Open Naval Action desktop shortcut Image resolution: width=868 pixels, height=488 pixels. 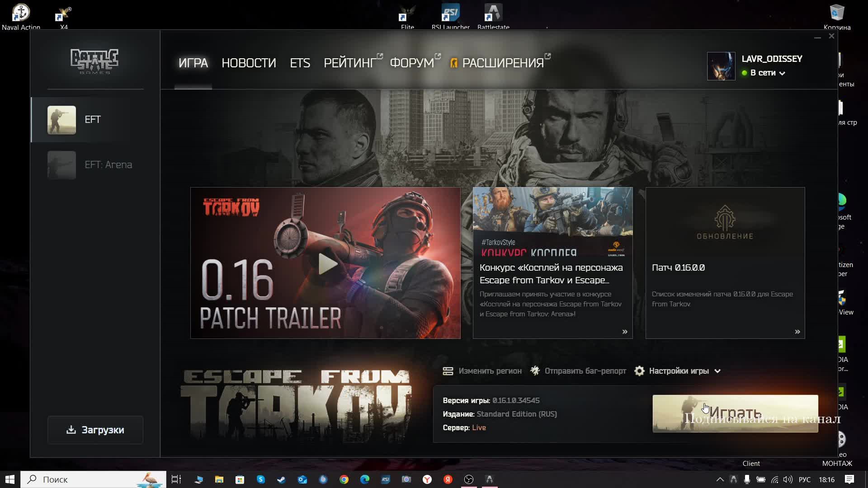[x=21, y=17]
